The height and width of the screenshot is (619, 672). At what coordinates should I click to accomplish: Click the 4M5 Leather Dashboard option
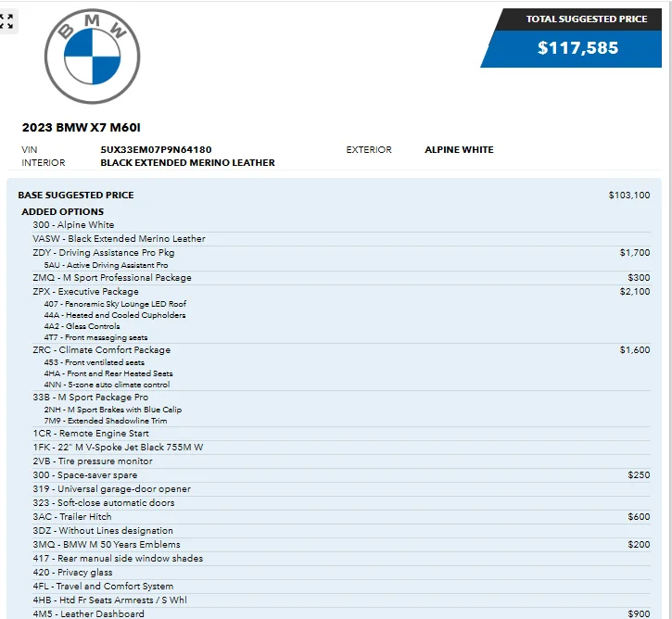click(x=88, y=613)
